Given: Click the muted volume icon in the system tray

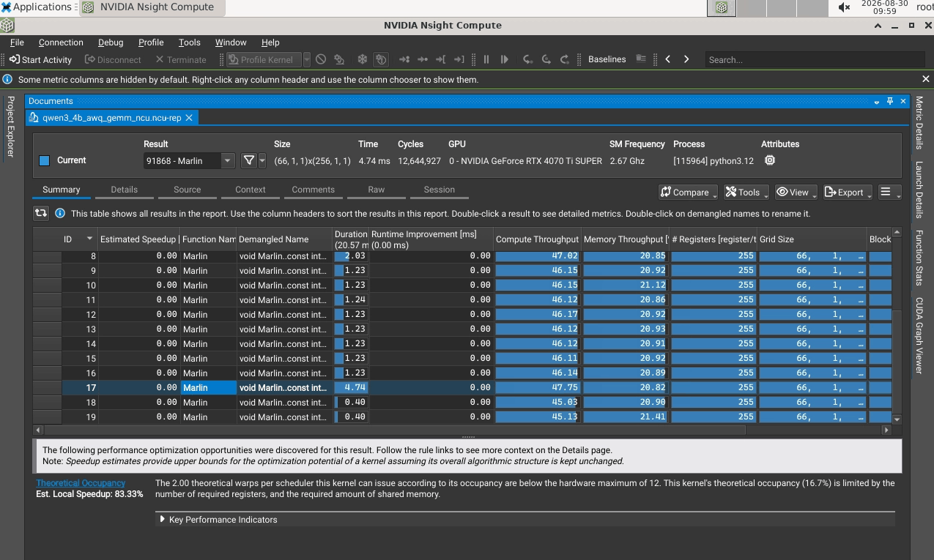Looking at the screenshot, I should coord(844,7).
